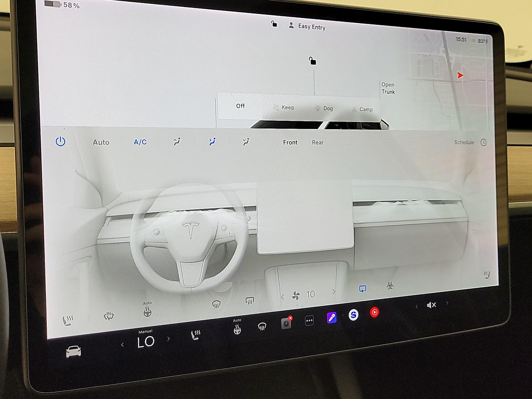
Task: Tap the car controls icon in bottom bar
Action: 73,352
